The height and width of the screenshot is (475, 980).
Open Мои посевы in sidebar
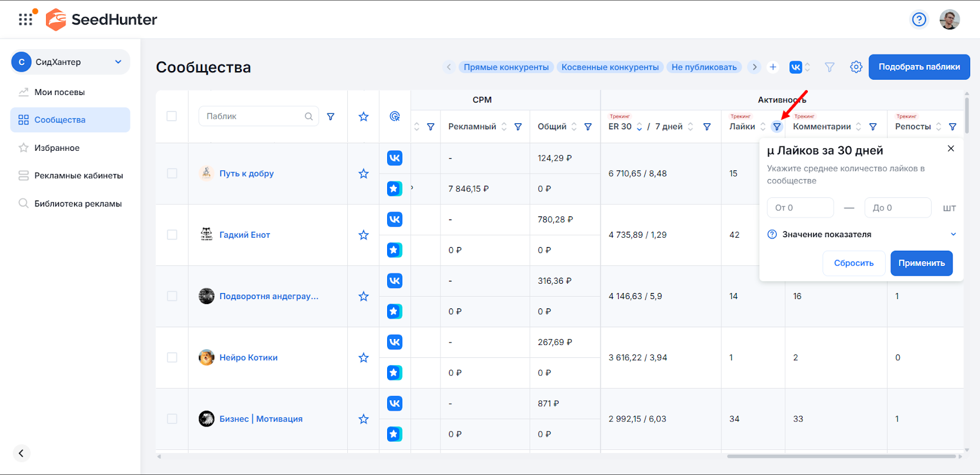click(59, 92)
